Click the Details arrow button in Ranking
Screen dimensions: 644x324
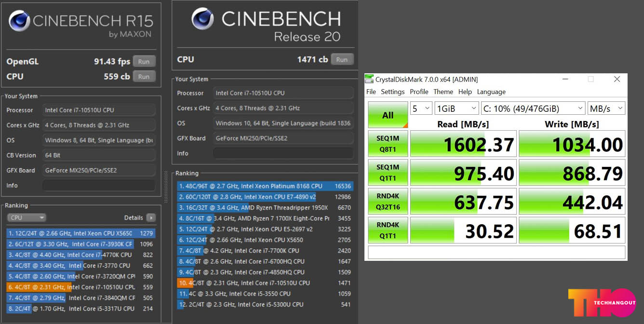(151, 217)
